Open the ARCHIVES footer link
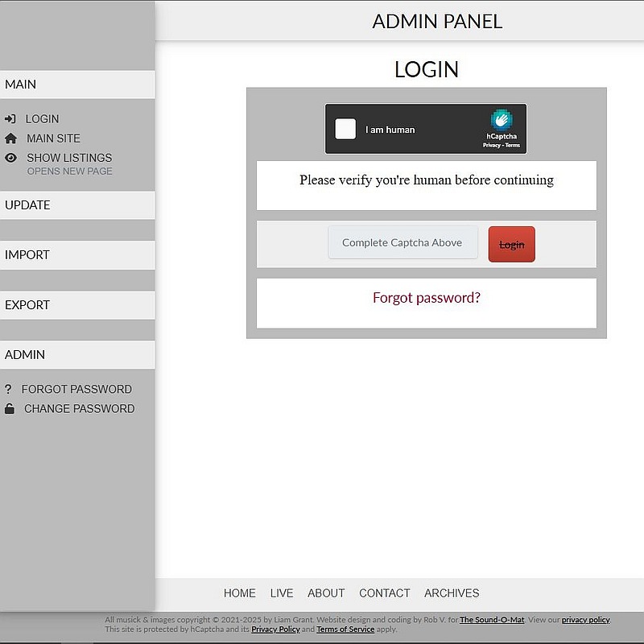 coord(452,593)
